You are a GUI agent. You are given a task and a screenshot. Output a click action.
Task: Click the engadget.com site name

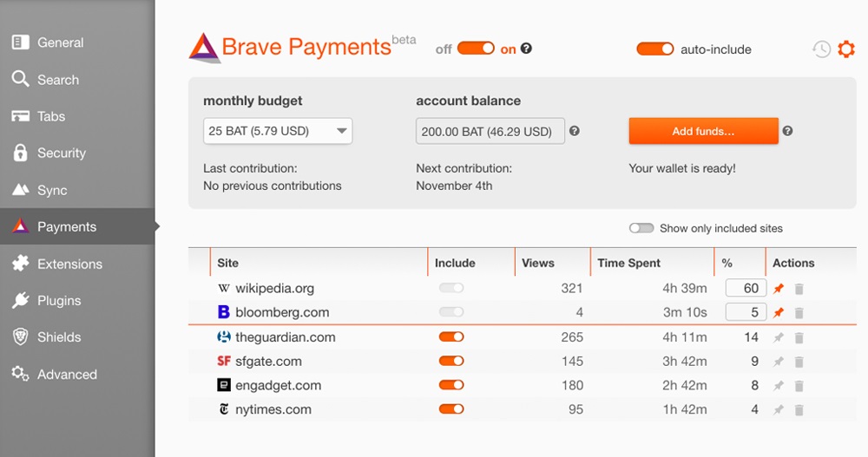click(x=279, y=386)
